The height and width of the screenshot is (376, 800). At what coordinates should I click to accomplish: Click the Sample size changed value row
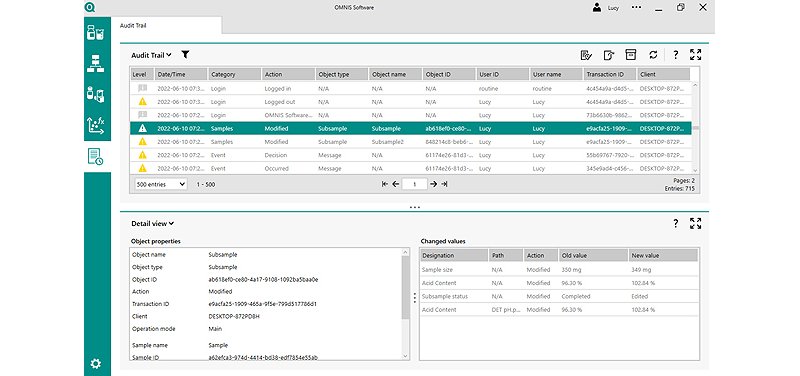point(559,269)
